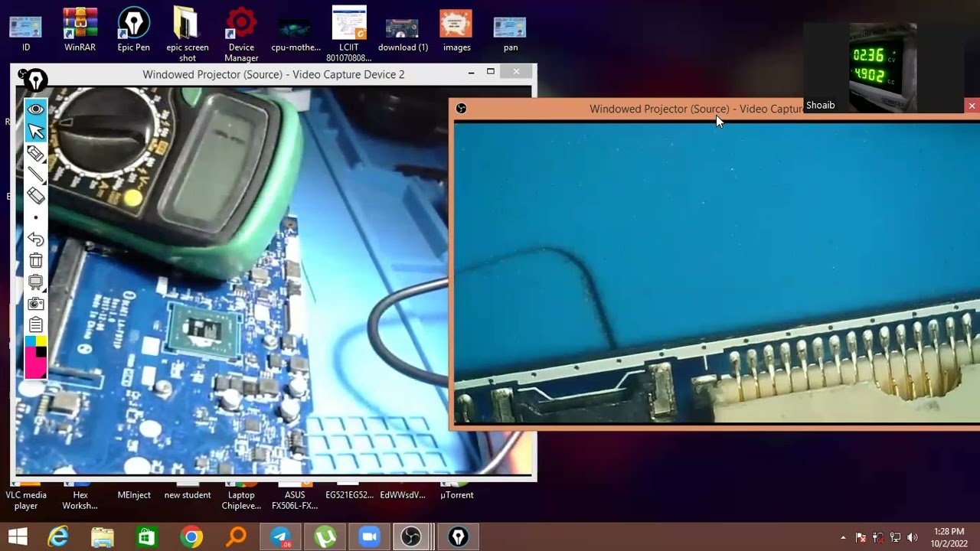Maximize the Video Capture Device 2 projector window
The height and width of the screenshot is (551, 980).
click(x=491, y=72)
